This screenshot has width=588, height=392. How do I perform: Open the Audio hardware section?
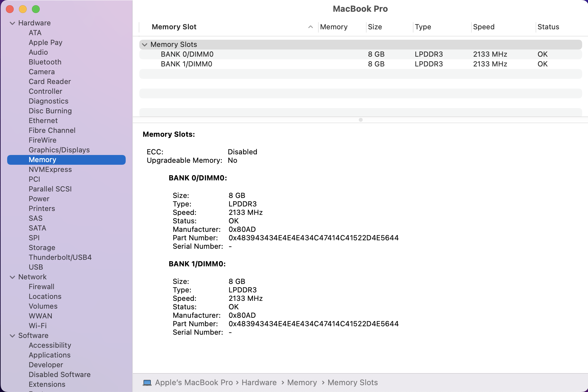coord(38,52)
